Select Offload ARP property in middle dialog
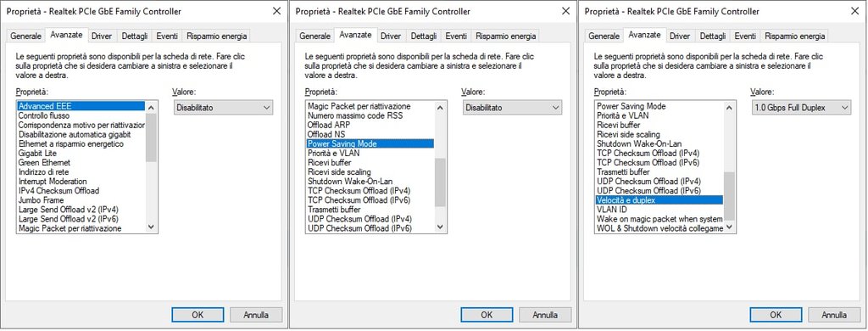This screenshot has height=331, width=868. (x=325, y=125)
